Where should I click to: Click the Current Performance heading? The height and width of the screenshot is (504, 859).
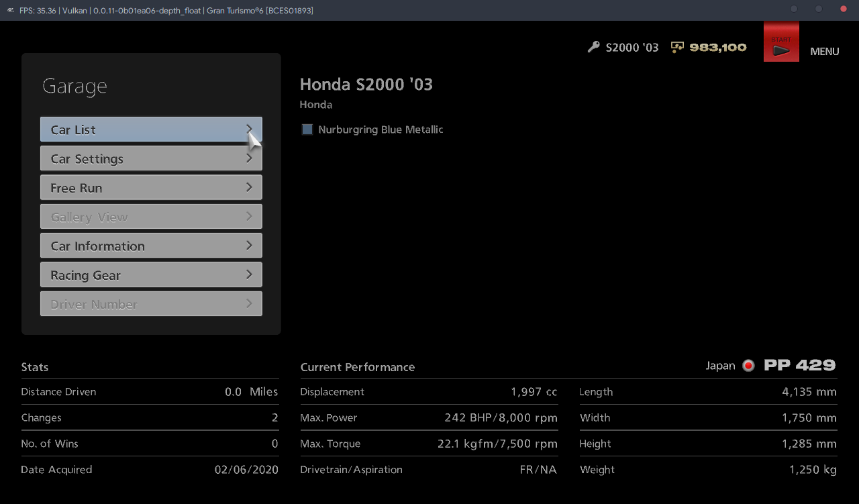[358, 367]
